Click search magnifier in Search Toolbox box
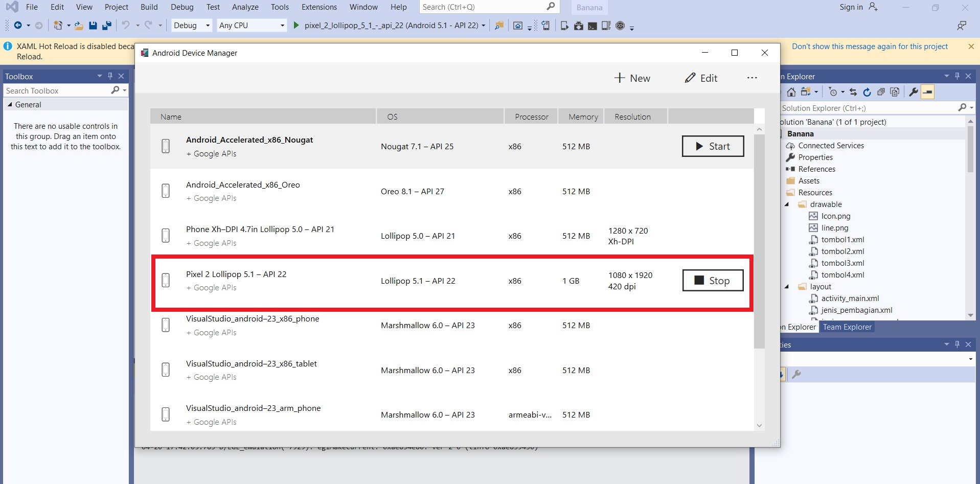The image size is (980, 484). 116,90
